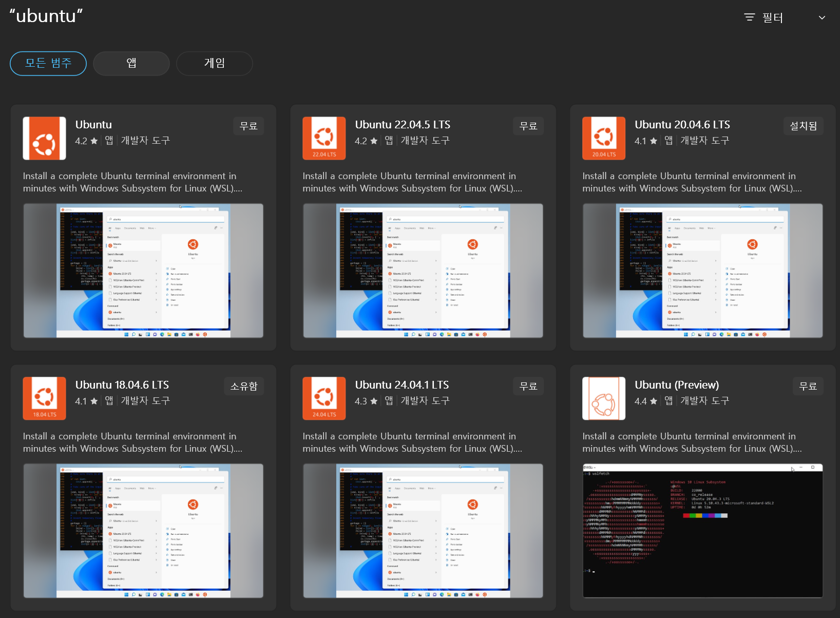Click the Ubuntu 24.04.1 LTS title
This screenshot has height=618, width=840.
click(402, 385)
